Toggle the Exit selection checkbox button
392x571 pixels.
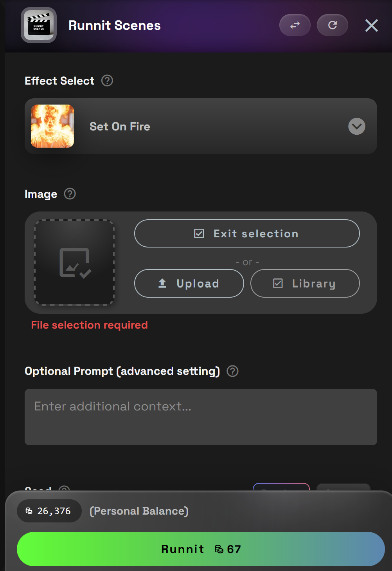tap(247, 233)
